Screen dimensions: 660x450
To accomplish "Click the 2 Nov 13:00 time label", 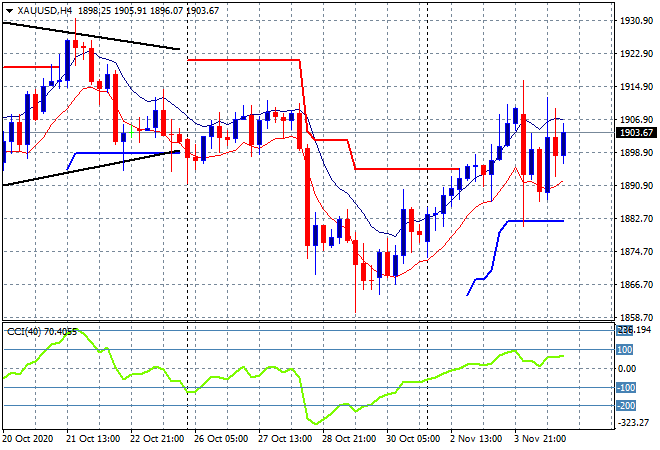I will (476, 439).
